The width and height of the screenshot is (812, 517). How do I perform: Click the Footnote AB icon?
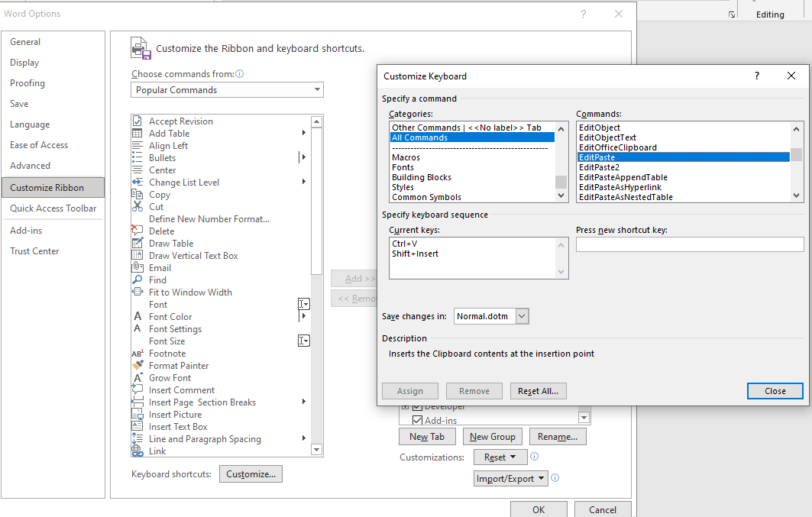point(137,354)
